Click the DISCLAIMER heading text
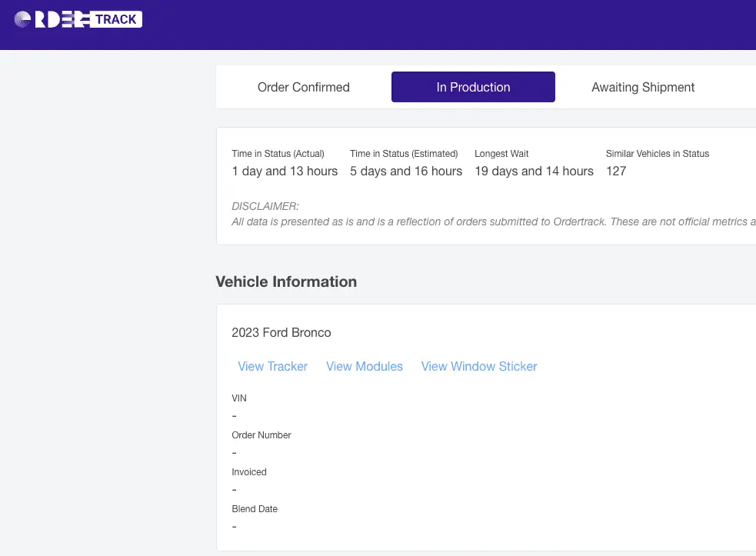 click(x=265, y=206)
